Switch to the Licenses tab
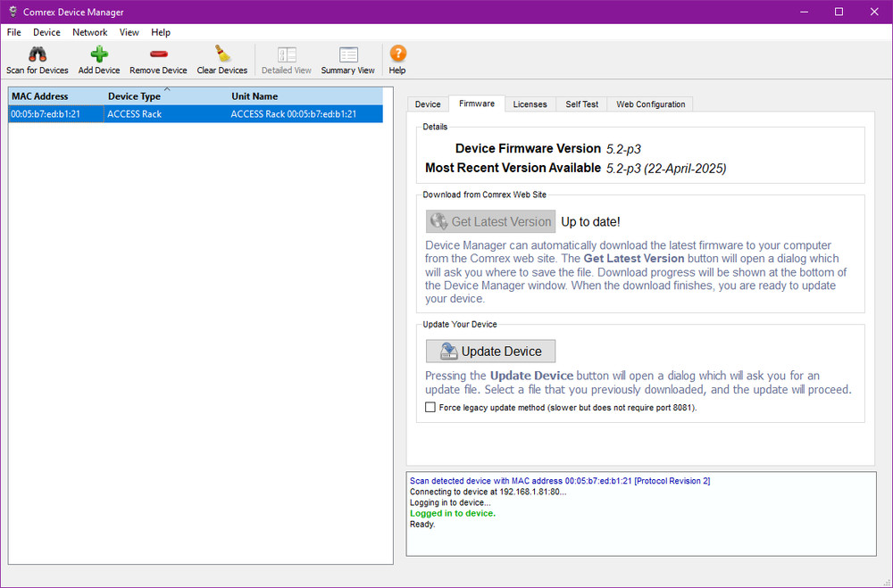Image resolution: width=893 pixels, height=588 pixels. coord(530,104)
